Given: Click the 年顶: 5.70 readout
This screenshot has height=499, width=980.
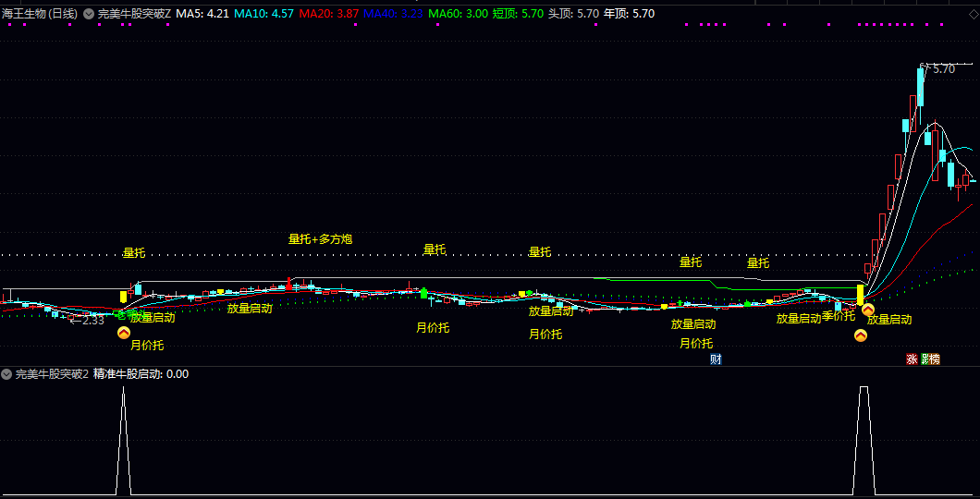Looking at the screenshot, I should pos(629,13).
